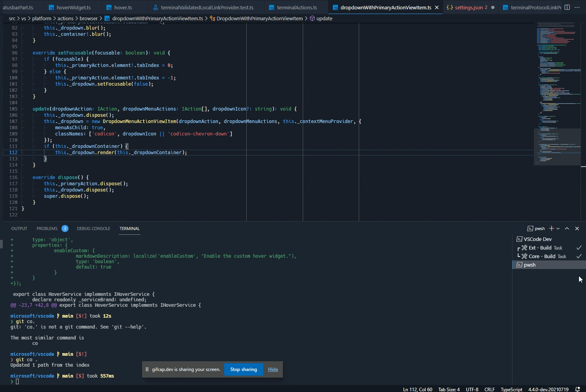Open the terminalActions.ts editor tab
Viewport: 586px width, 392px height.
(x=297, y=7)
